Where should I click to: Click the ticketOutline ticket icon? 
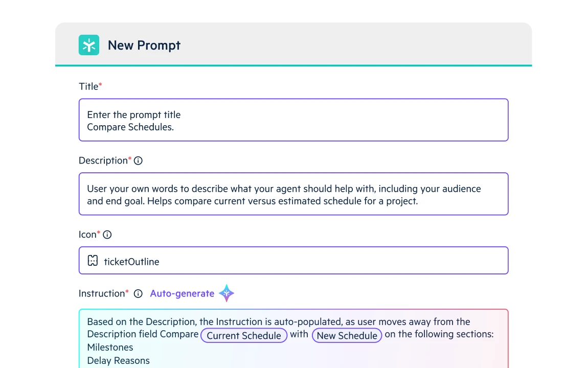[x=93, y=261]
